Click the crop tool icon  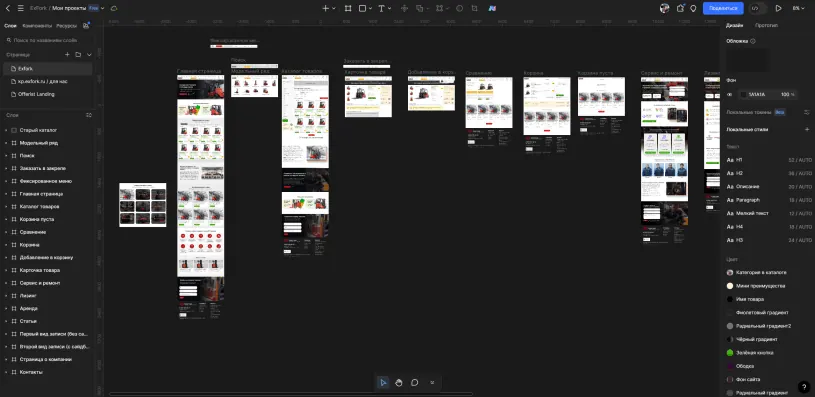click(x=474, y=8)
